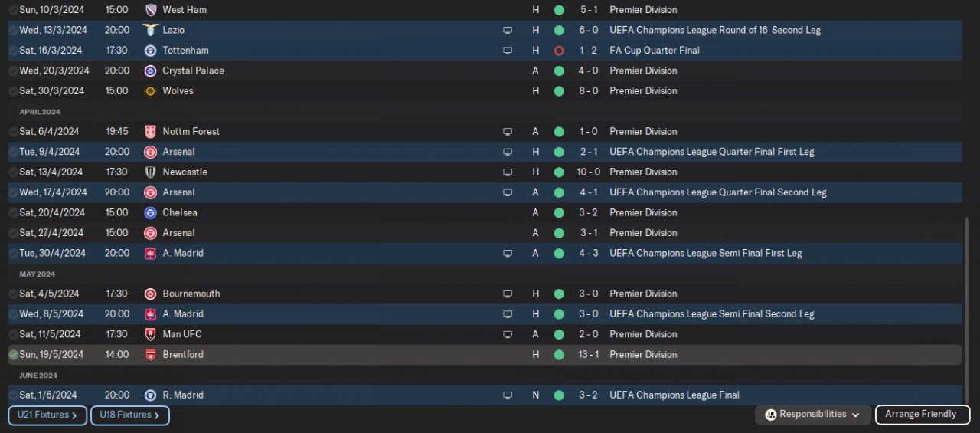
Task: Open the 1 - 2 result against Tottenham
Action: click(589, 51)
